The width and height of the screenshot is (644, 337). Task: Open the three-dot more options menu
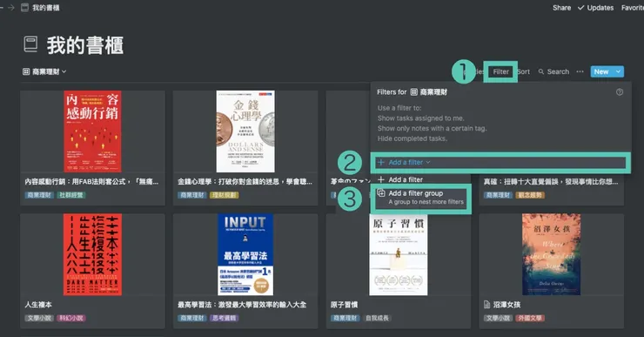(x=580, y=71)
